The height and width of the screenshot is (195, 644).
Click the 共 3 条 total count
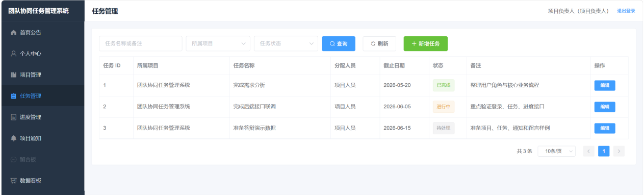click(524, 151)
